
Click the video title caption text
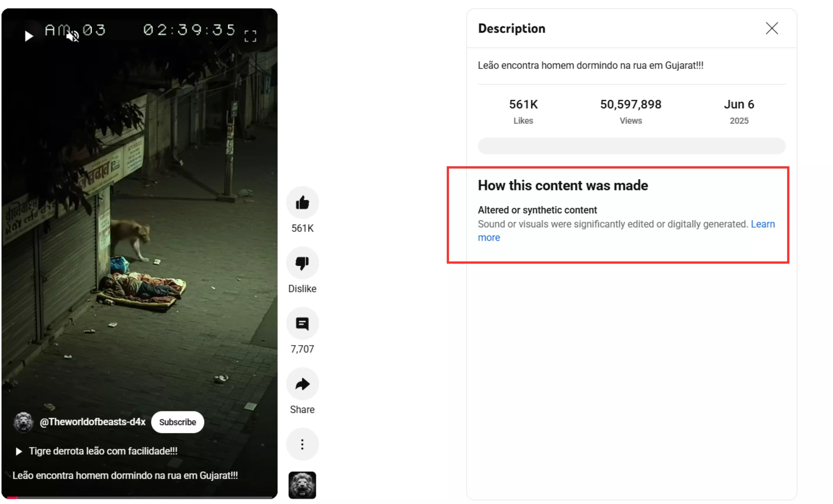pyautogui.click(x=125, y=475)
